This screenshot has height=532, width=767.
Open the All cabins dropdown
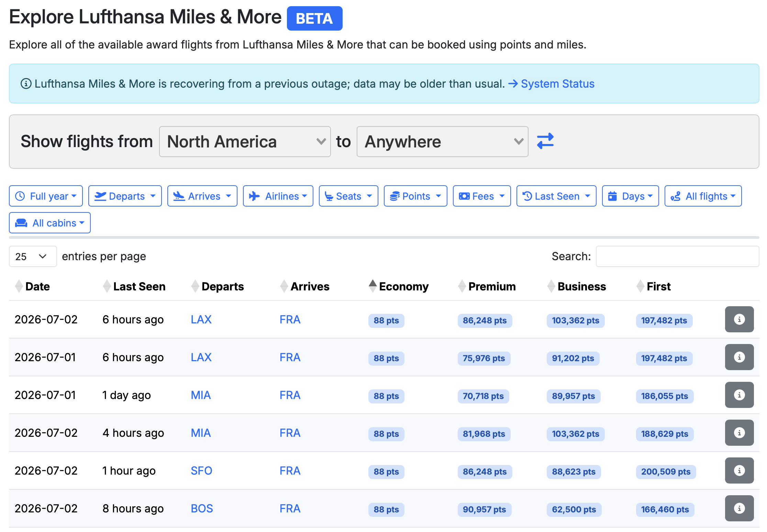(x=50, y=223)
